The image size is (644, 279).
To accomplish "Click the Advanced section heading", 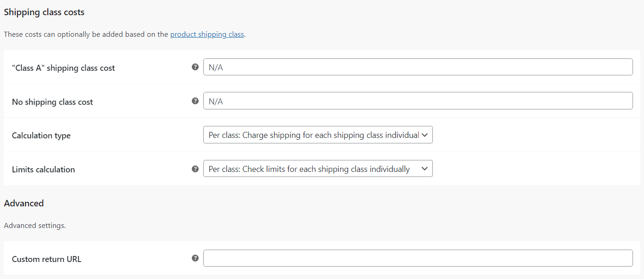I will (24, 203).
